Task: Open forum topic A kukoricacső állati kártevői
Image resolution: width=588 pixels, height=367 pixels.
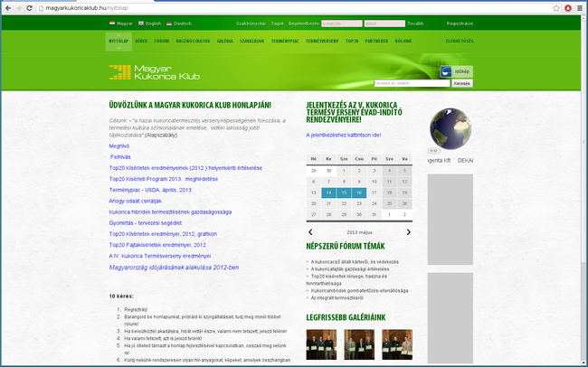Action: coord(355,262)
